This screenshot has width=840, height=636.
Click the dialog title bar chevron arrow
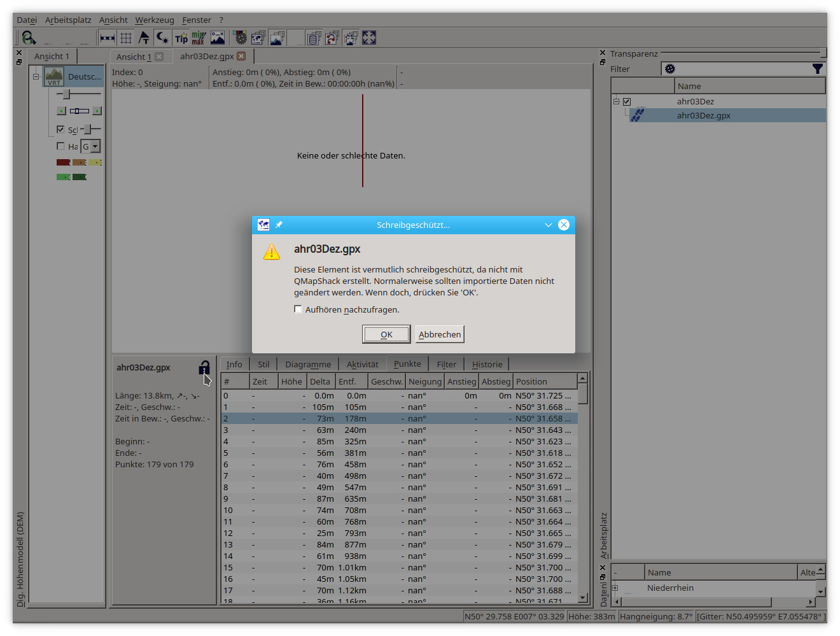(549, 225)
